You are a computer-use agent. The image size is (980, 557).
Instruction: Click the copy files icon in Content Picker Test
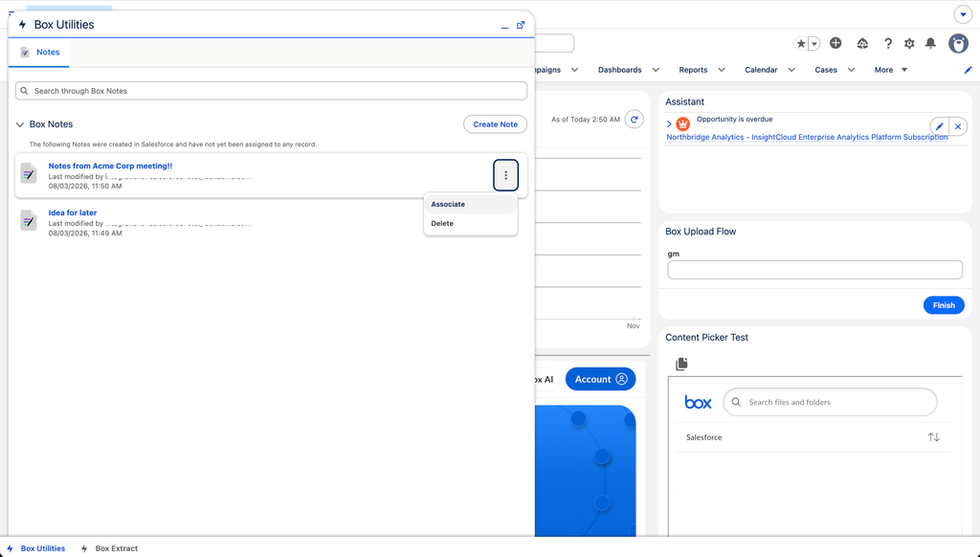pyautogui.click(x=681, y=364)
